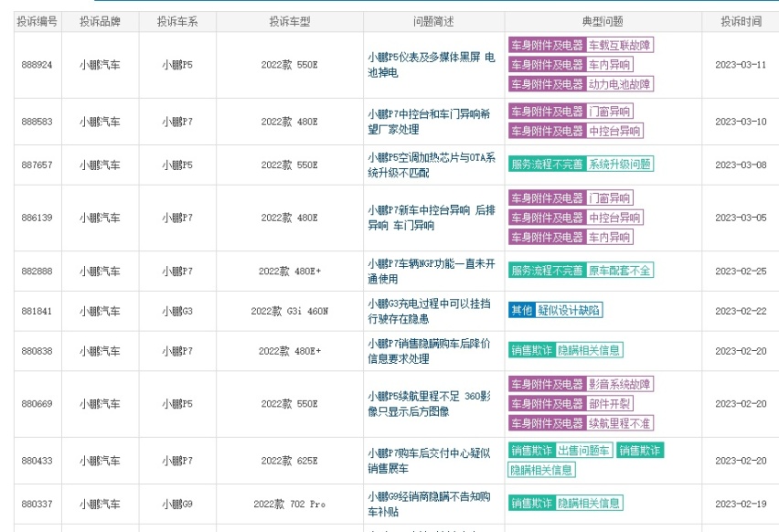Click the date 2023-02-22

741,311
